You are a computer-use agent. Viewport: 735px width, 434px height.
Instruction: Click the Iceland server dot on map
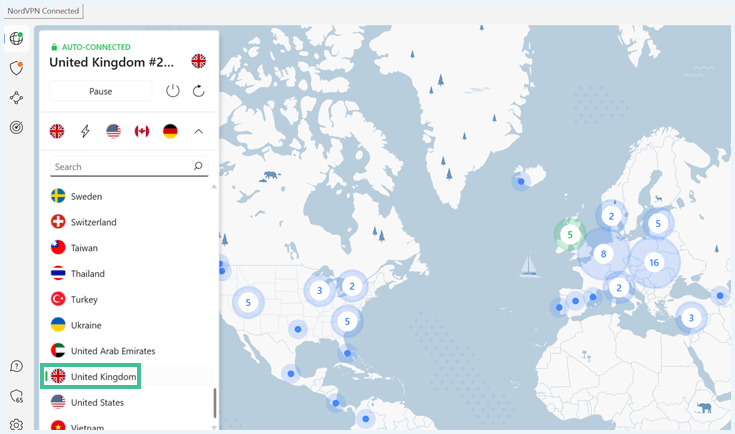[x=521, y=181]
